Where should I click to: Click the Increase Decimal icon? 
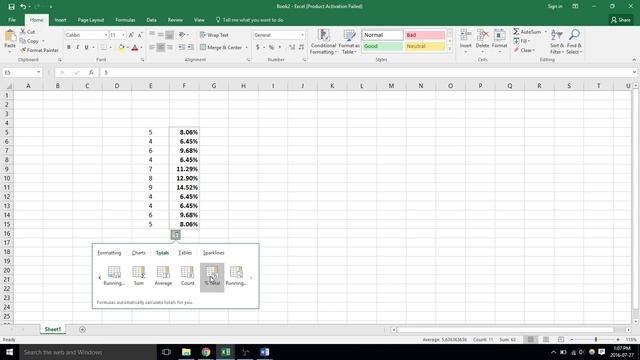click(292, 47)
